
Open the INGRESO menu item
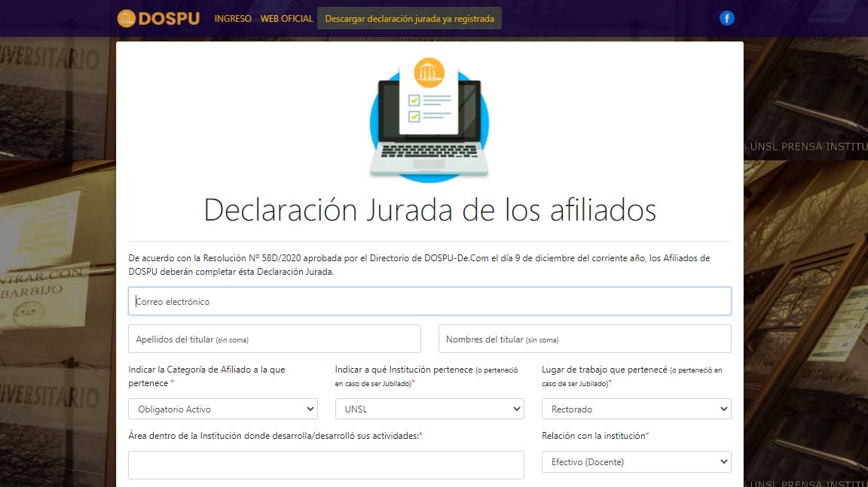click(233, 19)
